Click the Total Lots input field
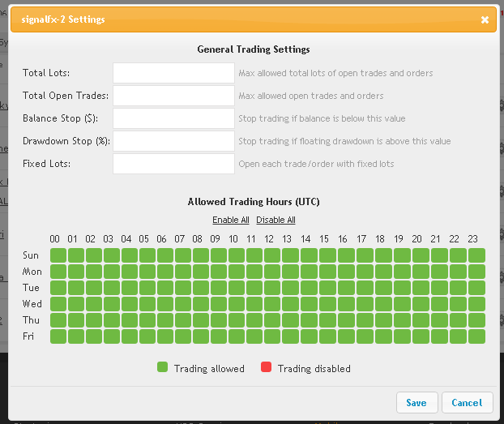This screenshot has width=504, height=424. click(173, 73)
